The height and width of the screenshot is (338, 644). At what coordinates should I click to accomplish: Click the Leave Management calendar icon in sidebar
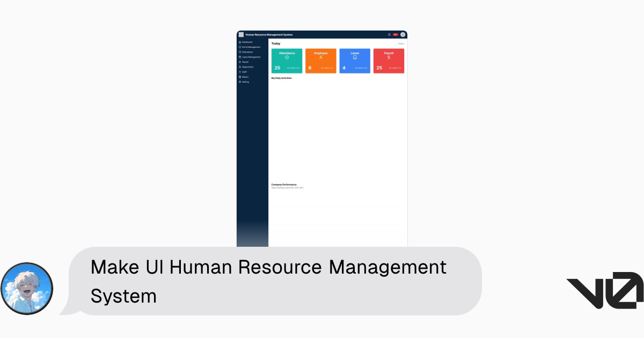tap(240, 57)
